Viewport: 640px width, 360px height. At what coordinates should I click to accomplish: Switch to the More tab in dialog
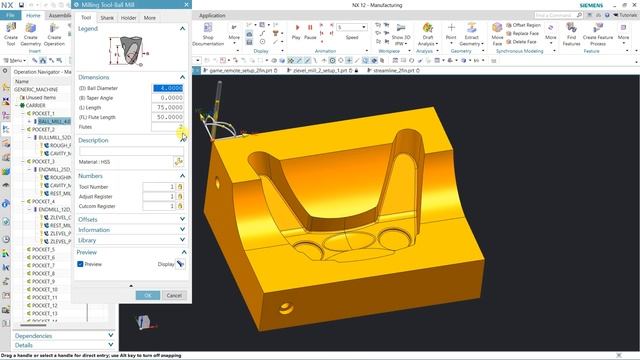coord(149,18)
